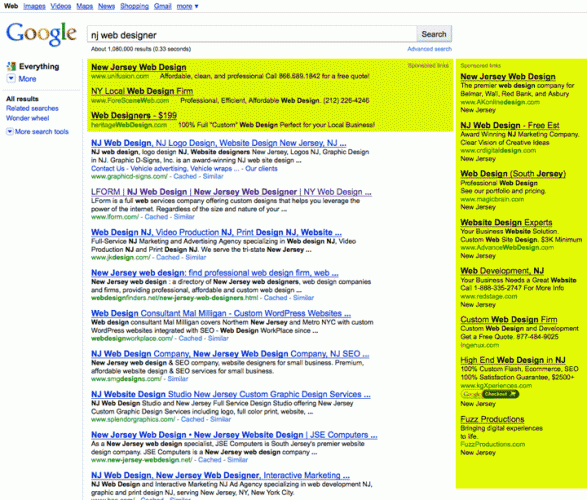This screenshot has height=500, width=587.
Task: Open Cached link for splendorgraphics.com
Action: tap(192, 419)
